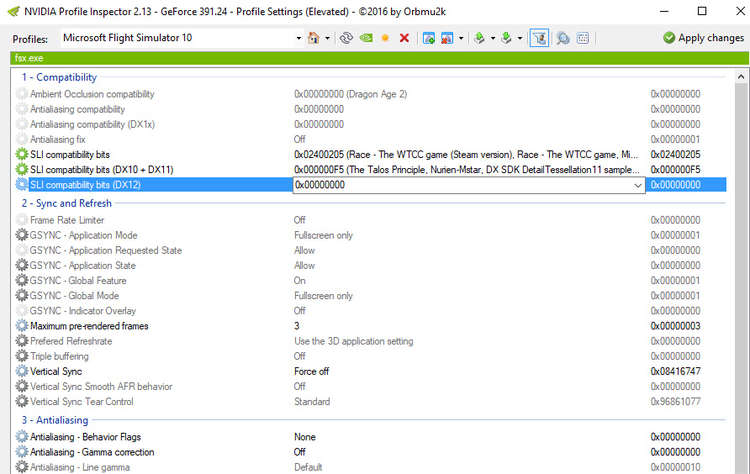Viewport: 750px width, 474px height.
Task: Click the gear icon beside Triple buffering
Action: pos(22,356)
